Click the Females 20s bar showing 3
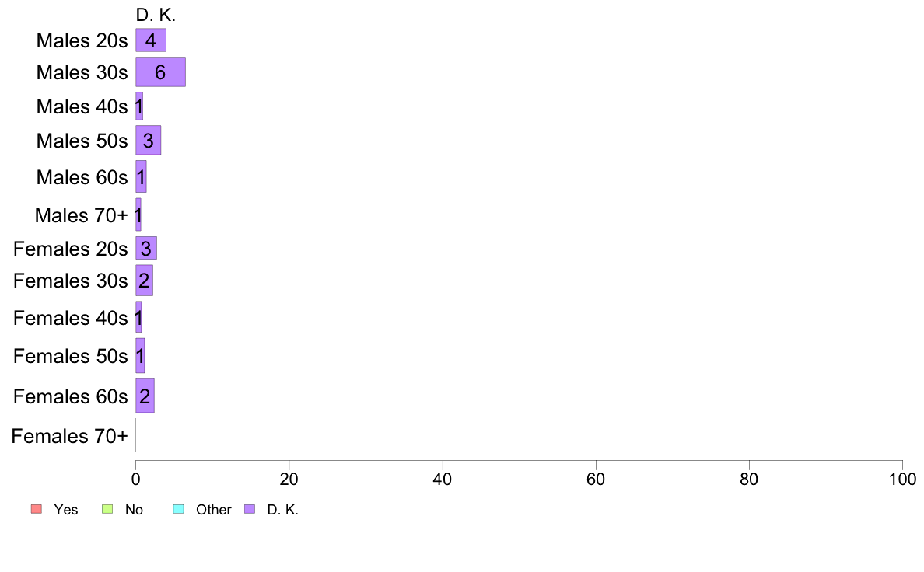Image resolution: width=924 pixels, height=572 pixels. (x=146, y=248)
